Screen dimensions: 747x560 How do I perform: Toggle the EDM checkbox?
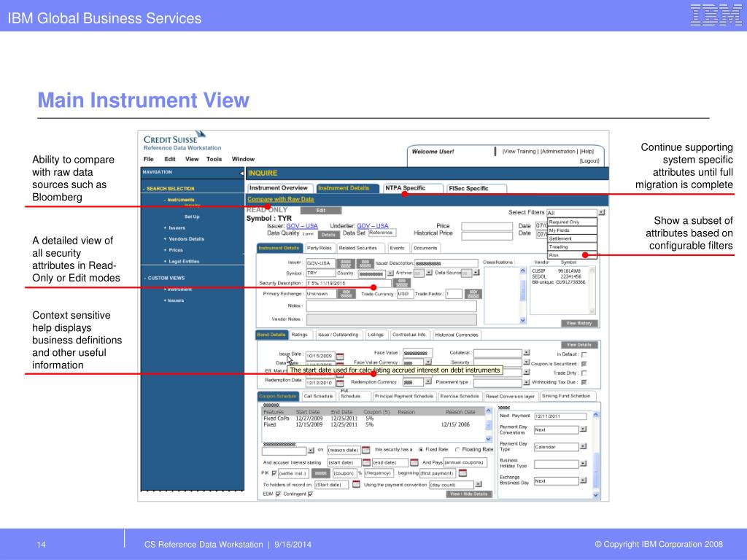click(x=278, y=494)
